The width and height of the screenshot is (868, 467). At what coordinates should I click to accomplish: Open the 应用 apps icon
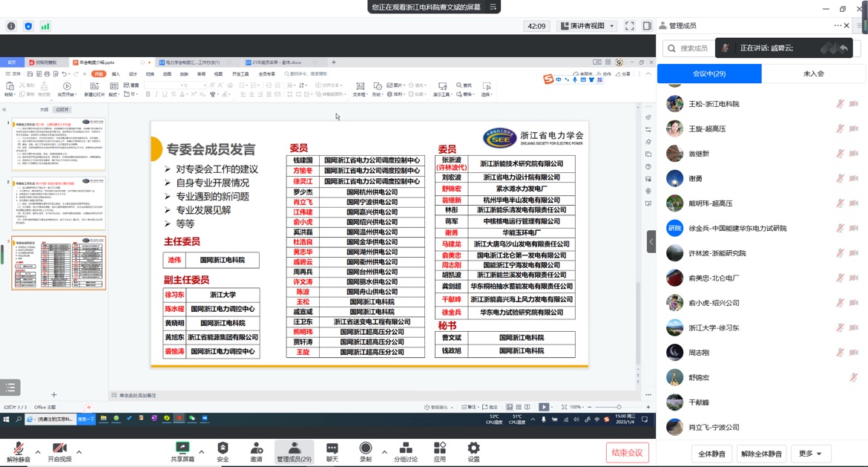(439, 451)
